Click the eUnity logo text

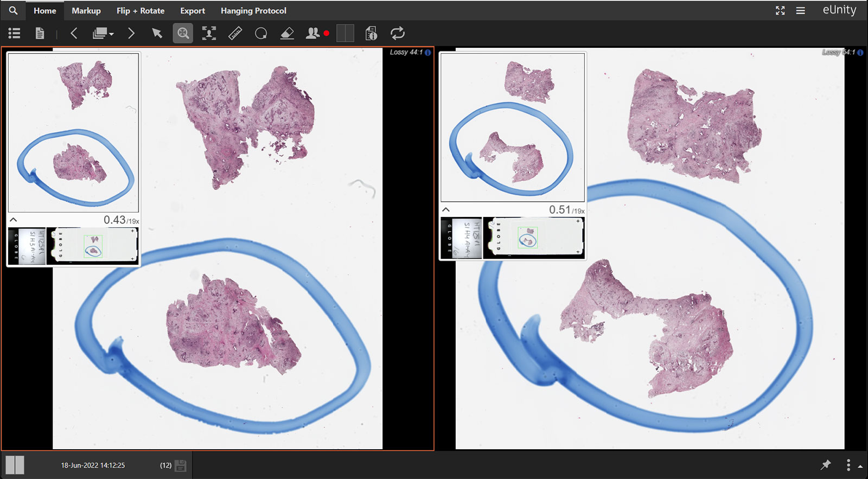(x=839, y=10)
